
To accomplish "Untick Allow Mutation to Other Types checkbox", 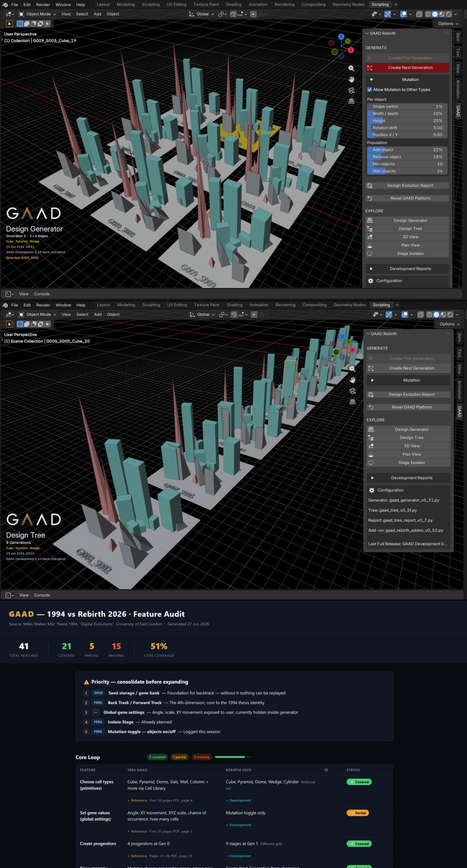I will (x=370, y=89).
